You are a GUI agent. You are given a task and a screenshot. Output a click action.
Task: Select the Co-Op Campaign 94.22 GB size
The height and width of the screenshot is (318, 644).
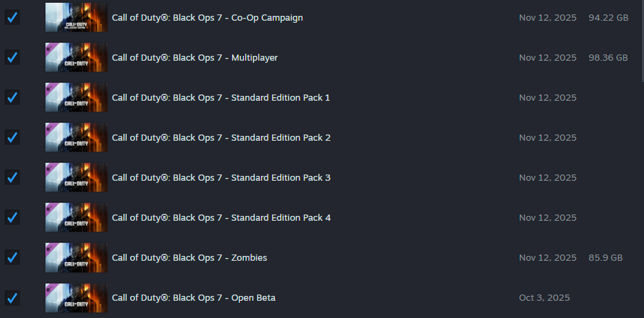pos(608,18)
